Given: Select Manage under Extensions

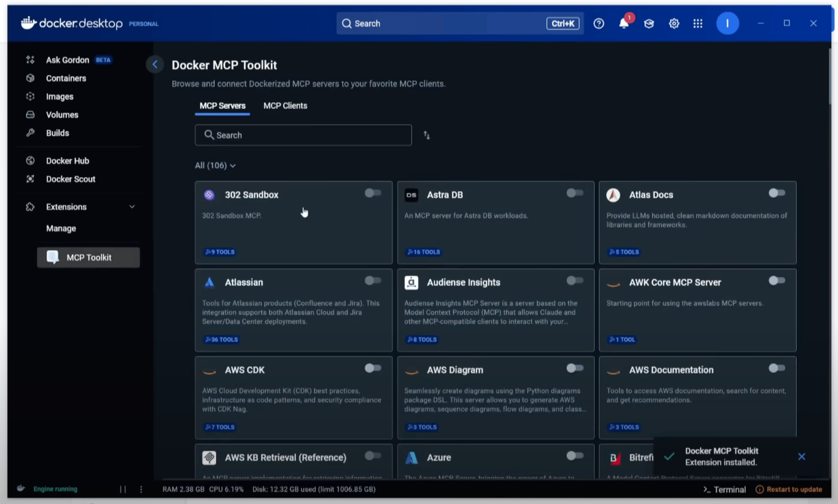Looking at the screenshot, I should click(x=61, y=228).
